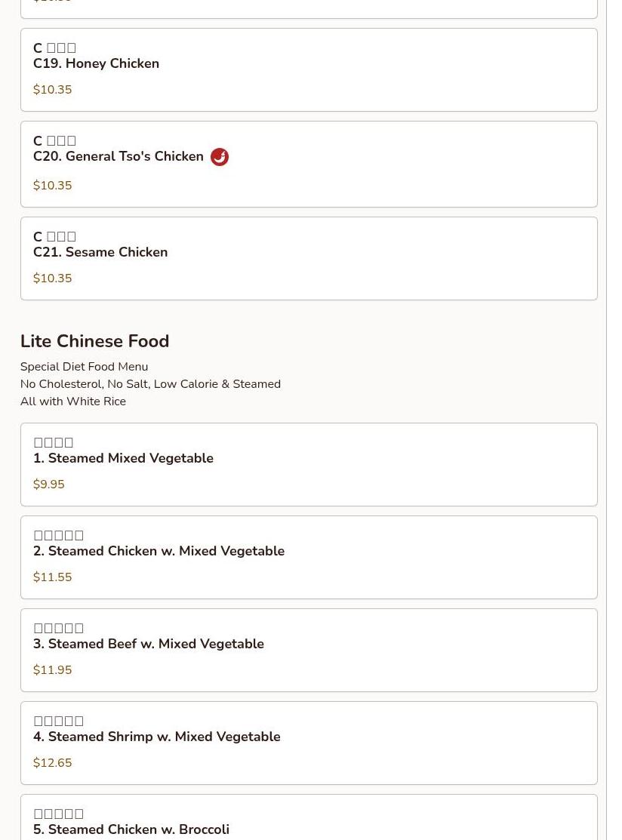Open 2. Steamed Chicken w. Mixed Vegetable

pyautogui.click(x=159, y=552)
